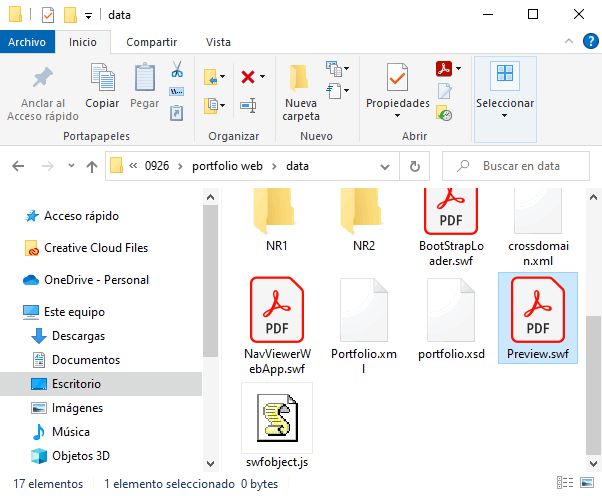The width and height of the screenshot is (602, 496).
Task: Expand the Seleccionar dropdown arrow
Action: click(504, 116)
